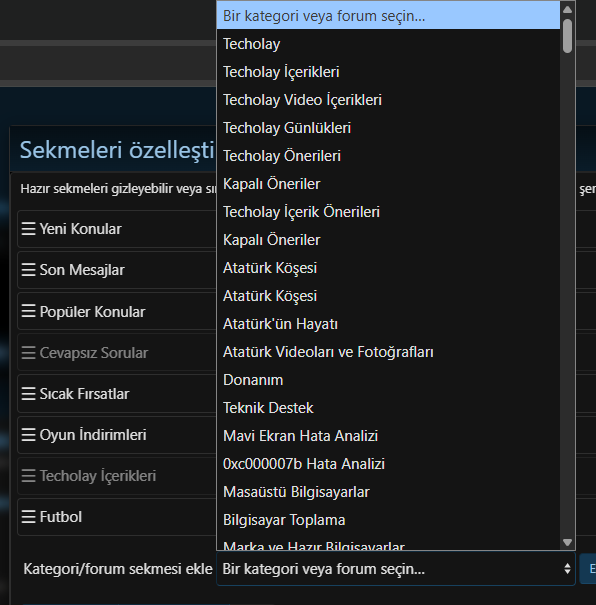Click the drag handle icon beside Futbol
The image size is (596, 605).
(29, 517)
